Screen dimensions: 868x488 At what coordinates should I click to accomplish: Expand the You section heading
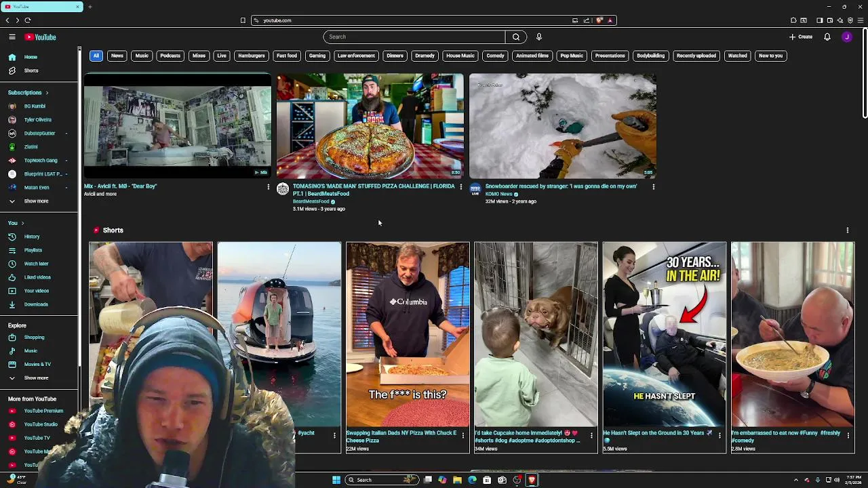16,223
